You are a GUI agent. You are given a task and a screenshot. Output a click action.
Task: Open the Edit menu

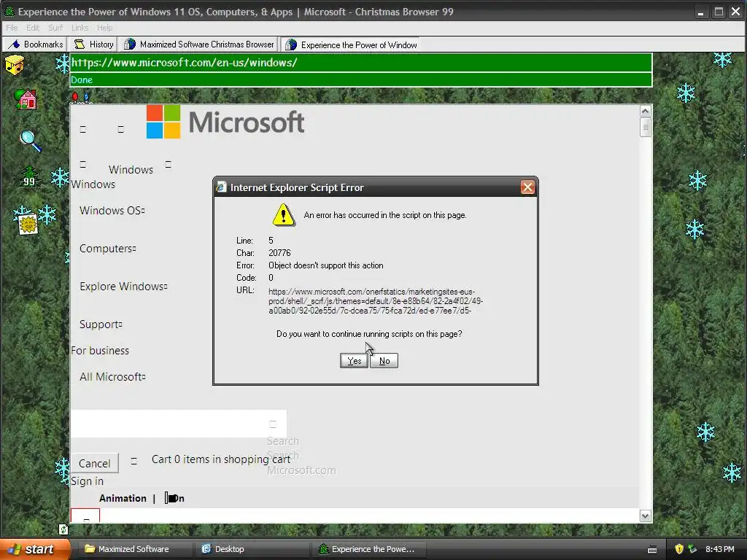pos(32,28)
